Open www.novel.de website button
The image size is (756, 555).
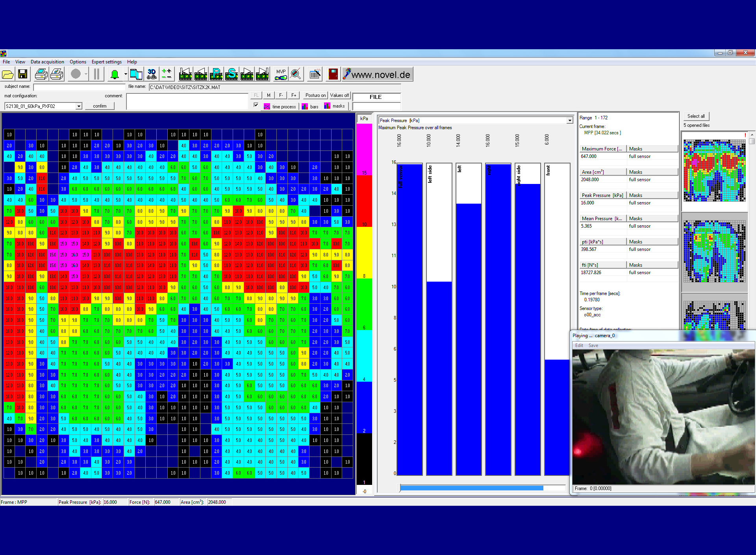pyautogui.click(x=377, y=74)
